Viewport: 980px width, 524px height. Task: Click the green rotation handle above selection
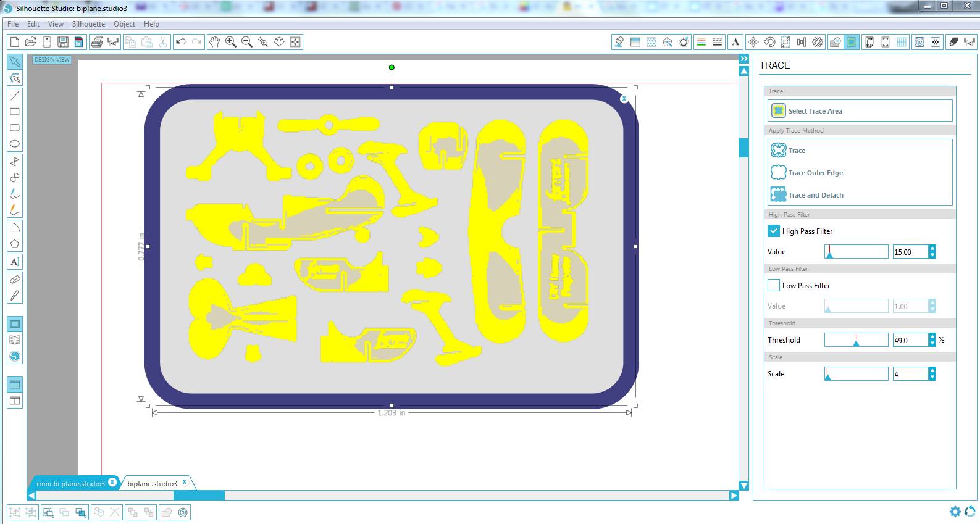392,67
